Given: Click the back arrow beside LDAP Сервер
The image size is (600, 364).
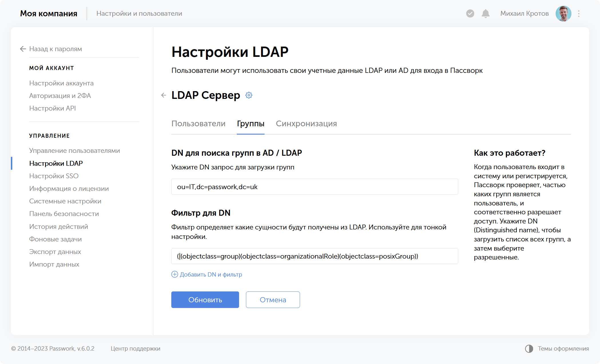Looking at the screenshot, I should coord(164,95).
